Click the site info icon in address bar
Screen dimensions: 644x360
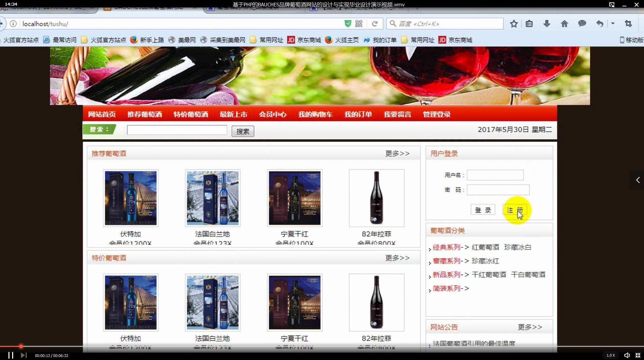13,24
